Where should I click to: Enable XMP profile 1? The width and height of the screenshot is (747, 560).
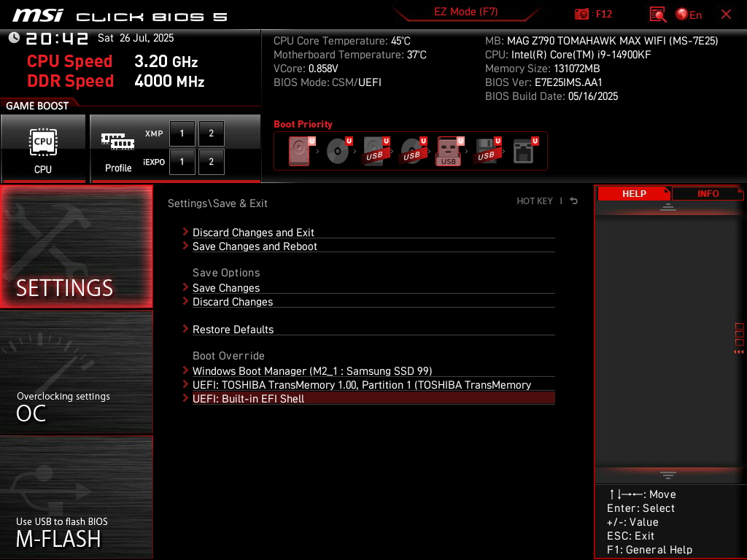coord(182,133)
